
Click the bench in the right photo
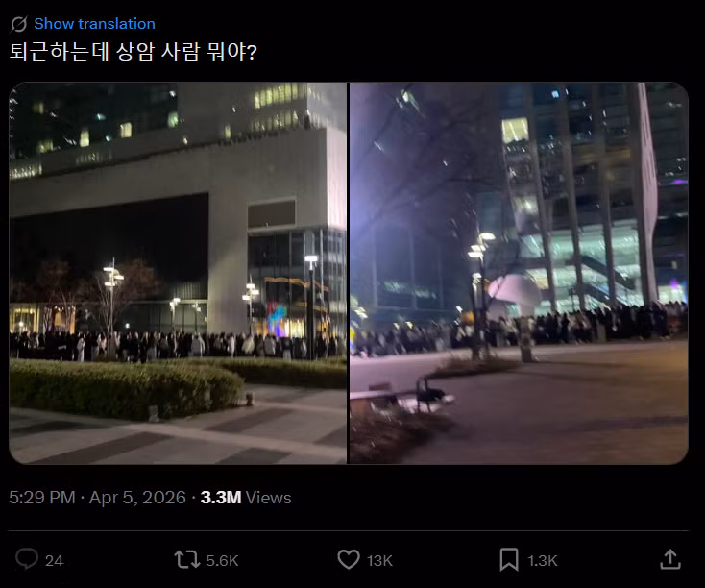tap(401, 397)
